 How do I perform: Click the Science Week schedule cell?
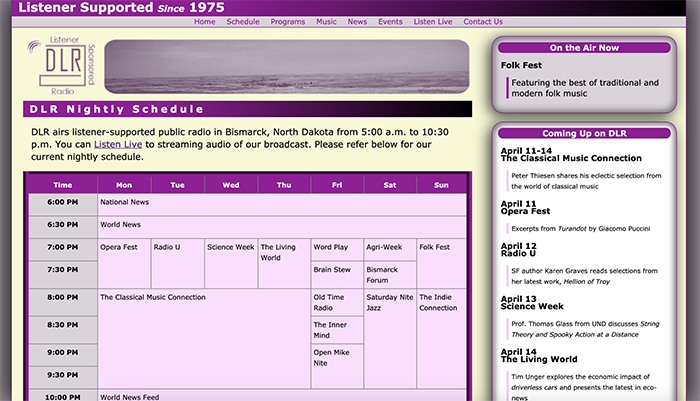[x=230, y=247]
